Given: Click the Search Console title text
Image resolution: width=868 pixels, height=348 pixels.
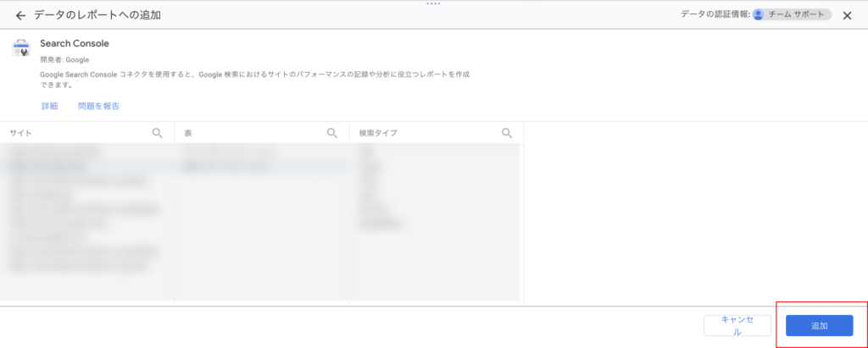Looking at the screenshot, I should click(x=75, y=43).
